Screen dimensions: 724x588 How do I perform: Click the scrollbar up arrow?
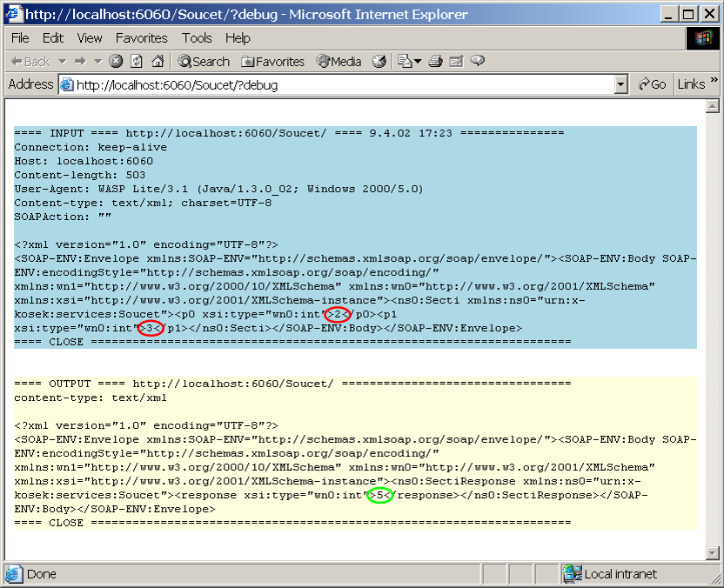713,107
